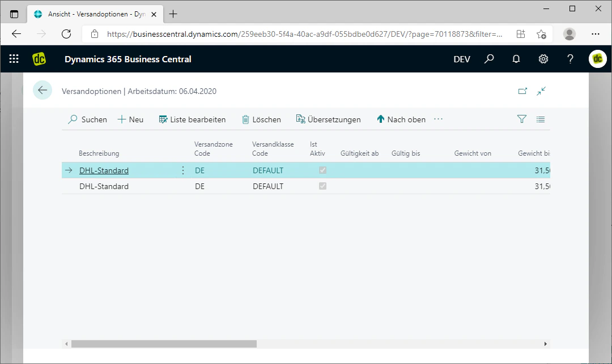Viewport: 612px width, 364px height.
Task: Toggle Ist Aktiv checkbox in first row
Action: click(322, 170)
